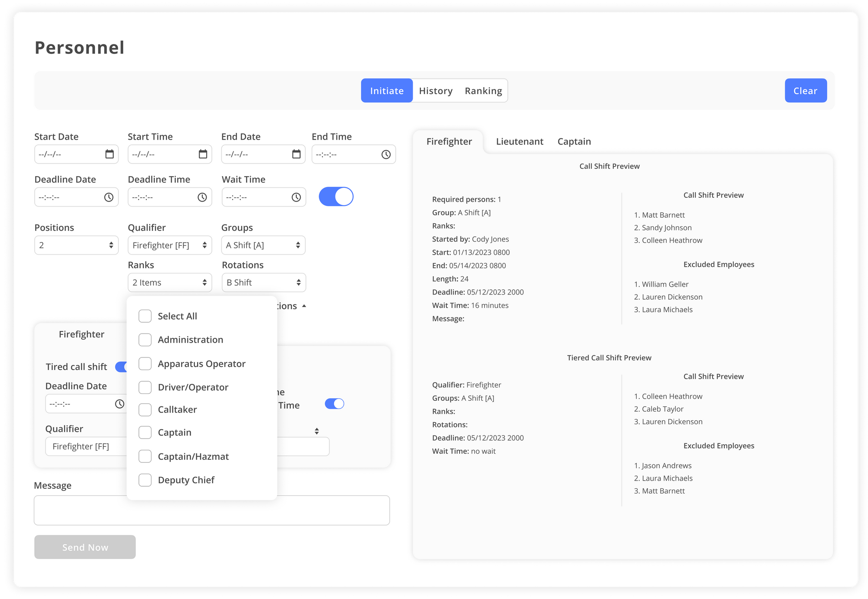The image size is (868, 599).
Task: Disable the Wait Time toggle
Action: pyautogui.click(x=336, y=196)
